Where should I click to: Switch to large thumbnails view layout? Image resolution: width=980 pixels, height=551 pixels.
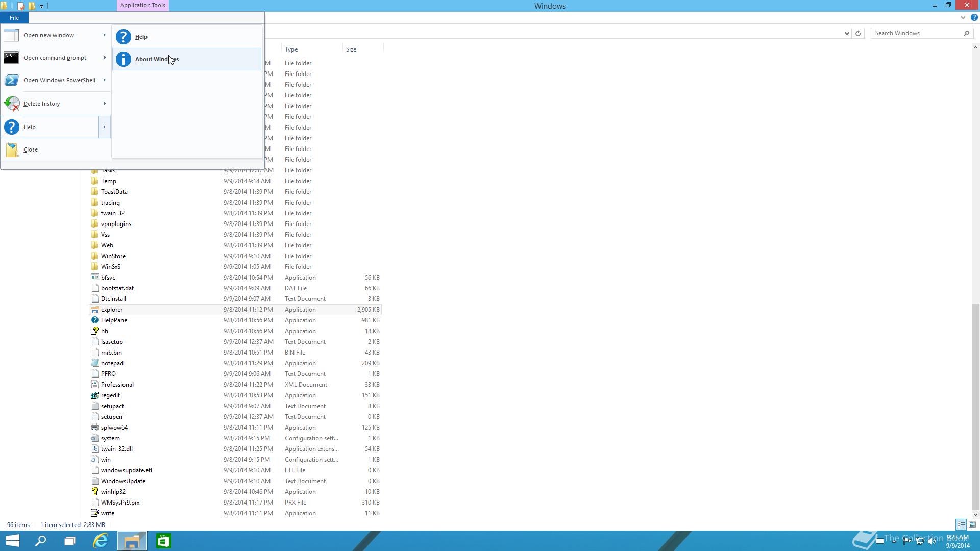click(972, 524)
